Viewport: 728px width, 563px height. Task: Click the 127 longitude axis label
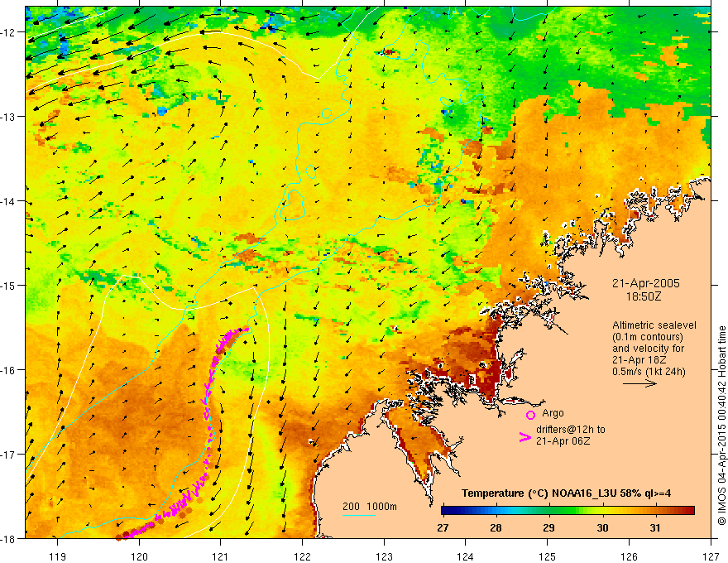[x=711, y=556]
